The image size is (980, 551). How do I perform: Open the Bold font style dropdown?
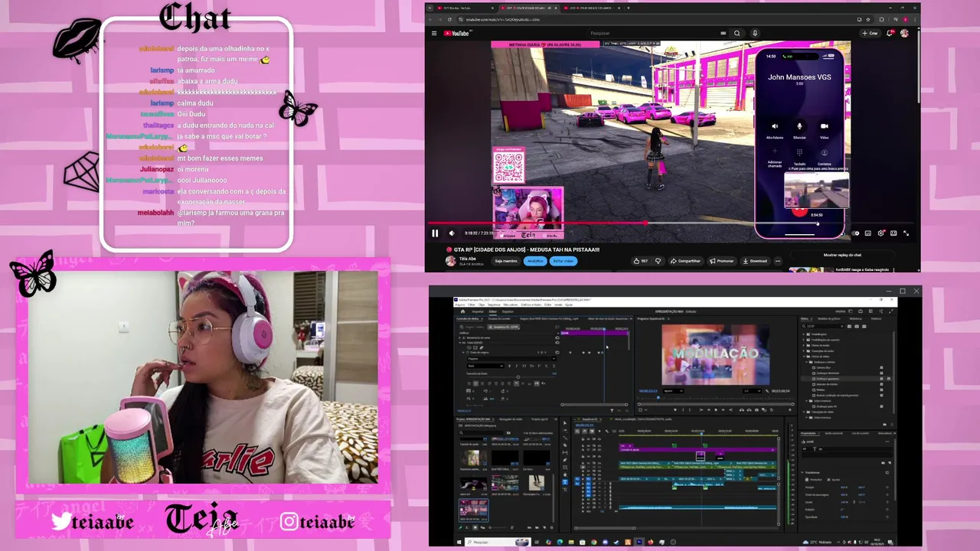click(x=485, y=366)
